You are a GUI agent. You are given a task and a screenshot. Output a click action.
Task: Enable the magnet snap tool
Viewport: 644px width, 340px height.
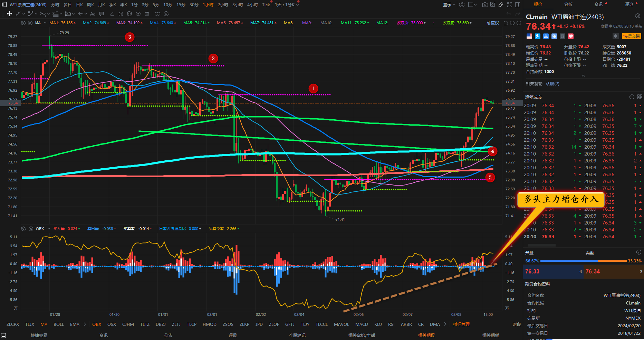tap(121, 14)
